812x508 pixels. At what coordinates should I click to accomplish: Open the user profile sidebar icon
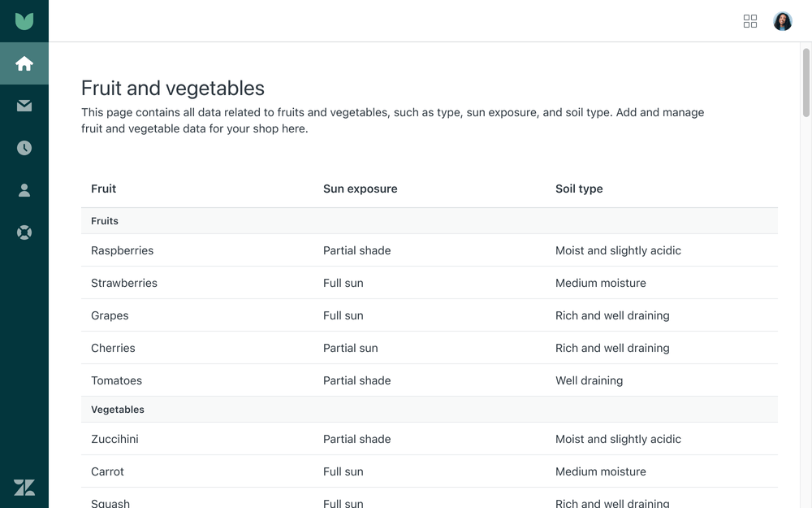point(24,190)
